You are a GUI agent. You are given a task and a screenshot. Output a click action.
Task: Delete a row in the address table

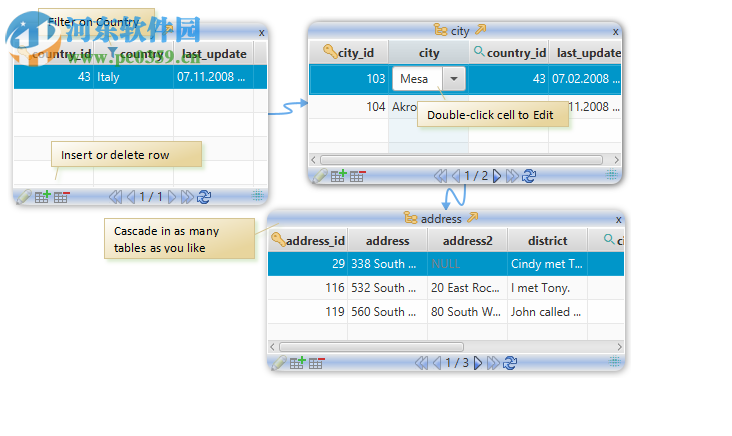pos(317,363)
